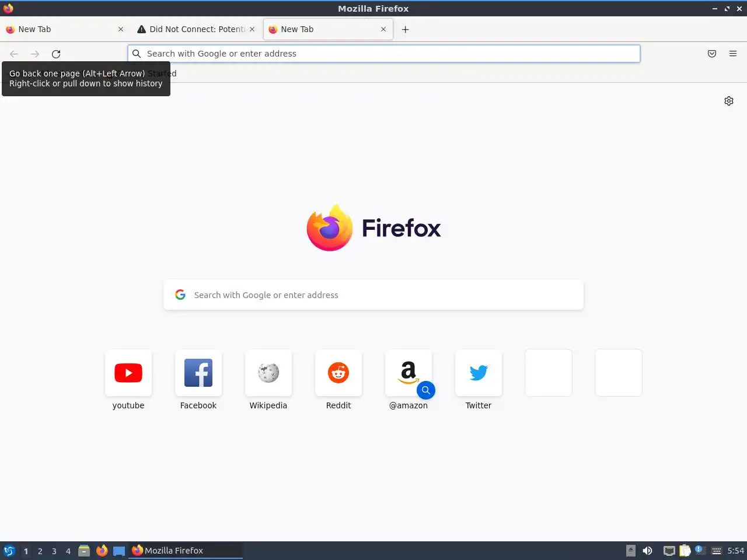Viewport: 747px width, 560px height.
Task: Close the first New Tab
Action: pyautogui.click(x=121, y=29)
